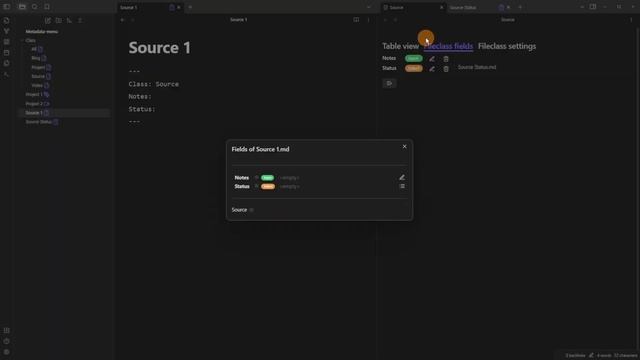Delete the Status field in Fileclass fields
Image resolution: width=640 pixels, height=360 pixels.
pos(446,69)
